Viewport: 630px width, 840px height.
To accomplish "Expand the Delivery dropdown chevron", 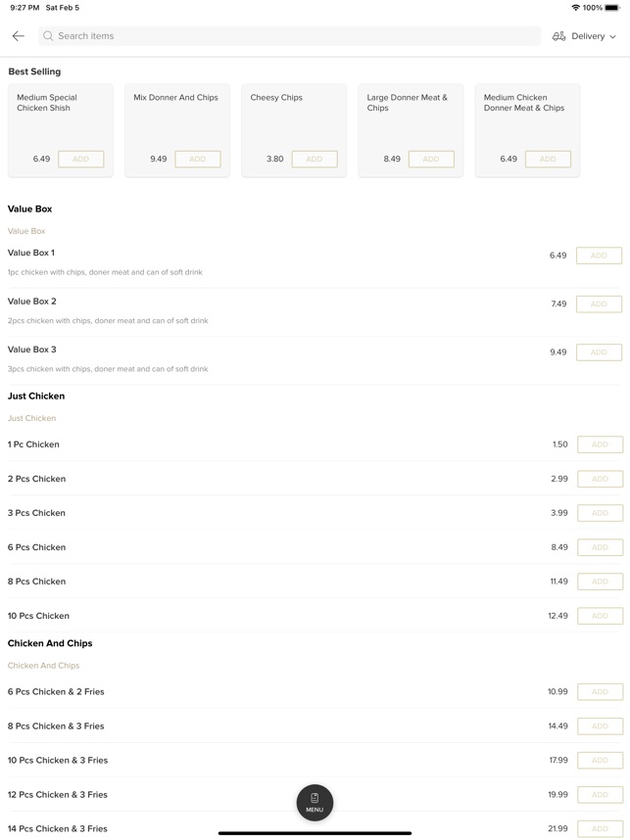I will pyautogui.click(x=613, y=37).
